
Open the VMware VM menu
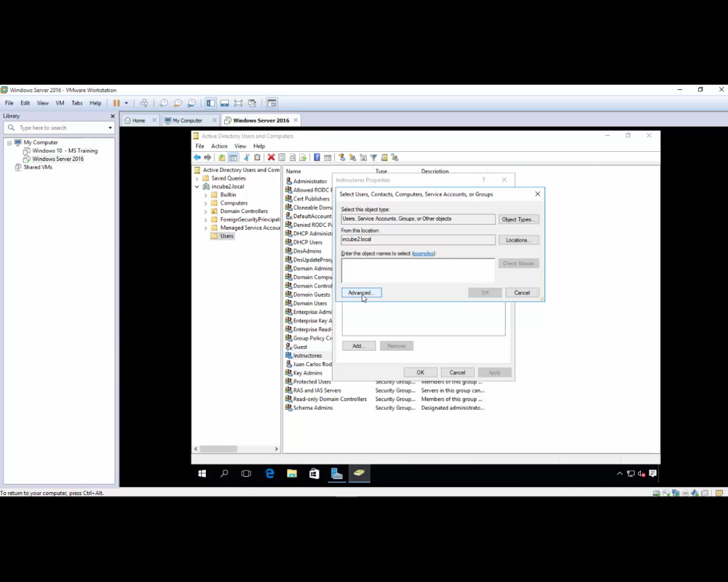pos(60,103)
